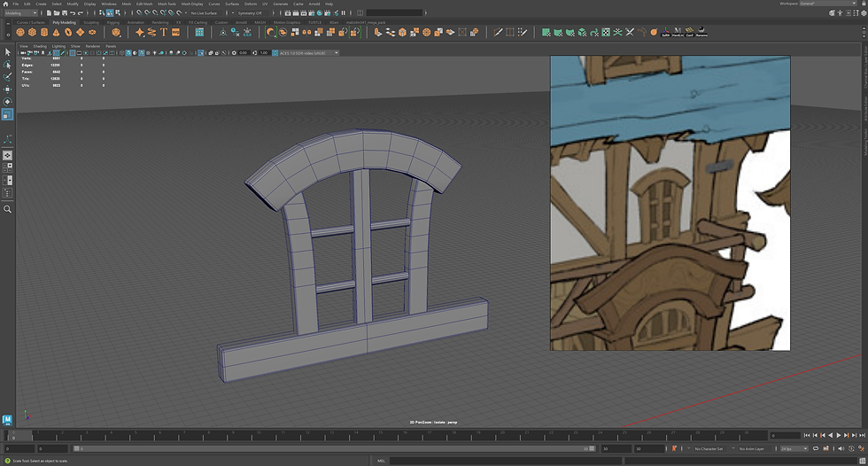Click the SoftN shelf button
Viewport: 868px width, 466px height.
tap(665, 33)
